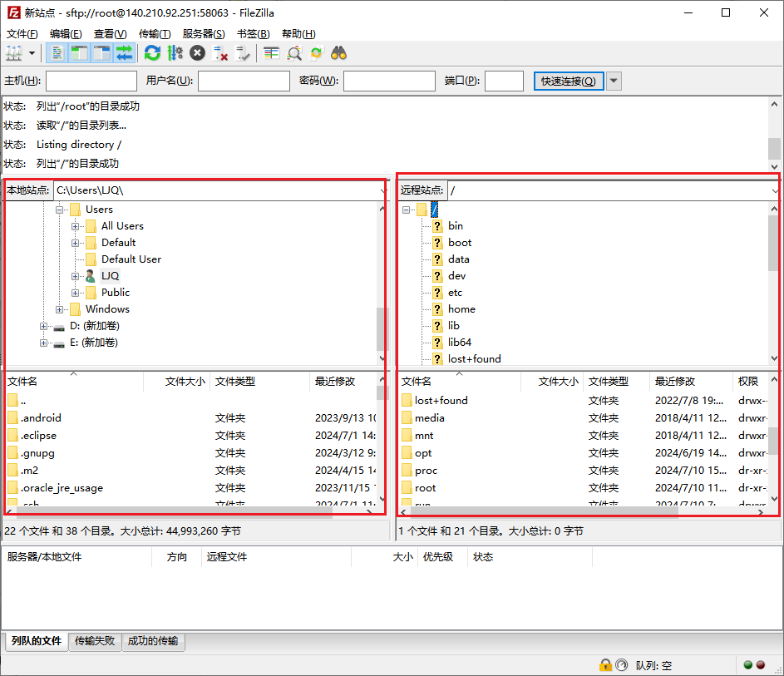Expand the All Users folder node

(75, 226)
